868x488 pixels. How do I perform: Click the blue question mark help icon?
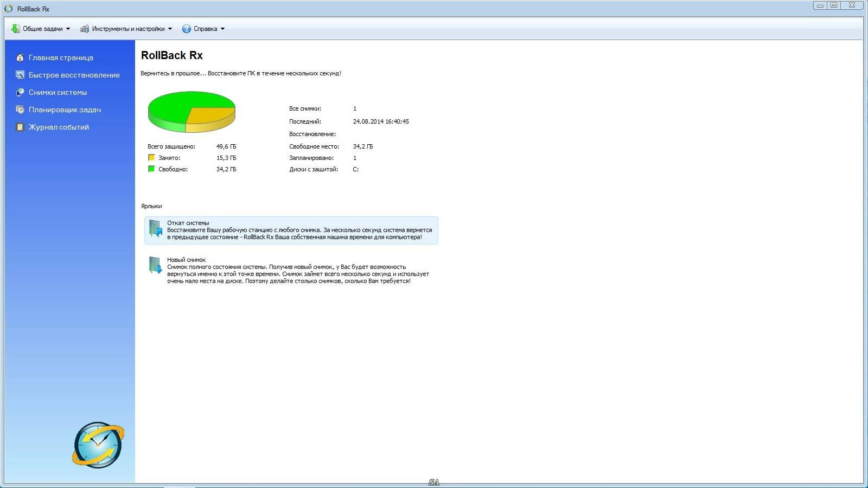click(x=187, y=29)
